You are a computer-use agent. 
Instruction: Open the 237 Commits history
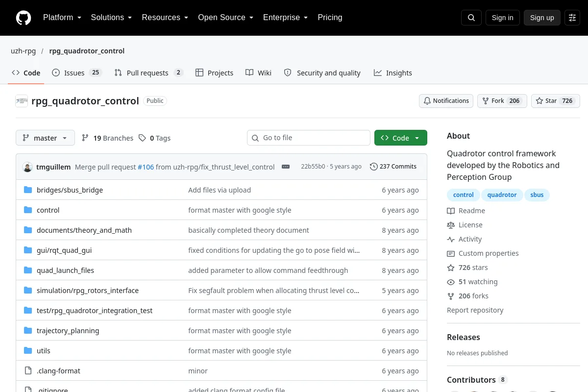pos(393,167)
